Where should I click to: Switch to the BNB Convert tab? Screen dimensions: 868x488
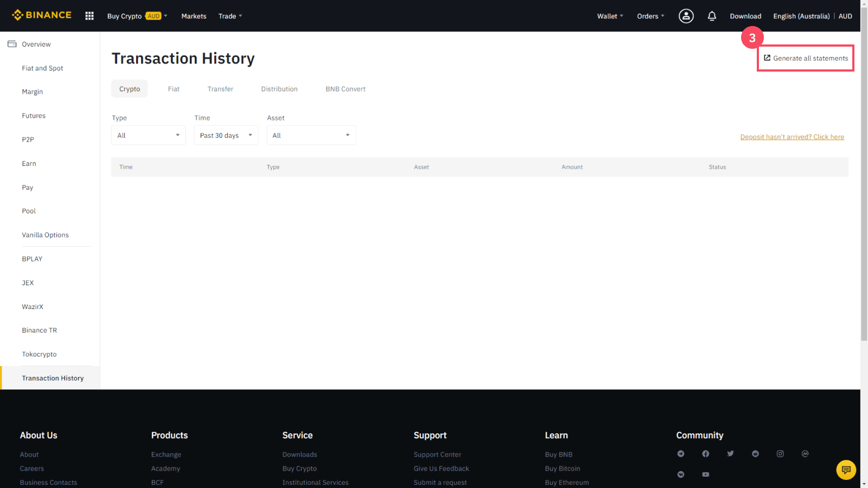346,89
